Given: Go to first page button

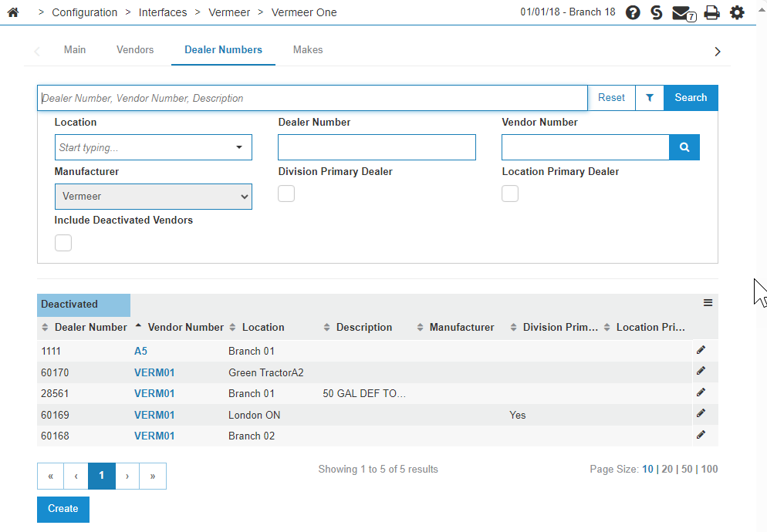Looking at the screenshot, I should point(50,476).
